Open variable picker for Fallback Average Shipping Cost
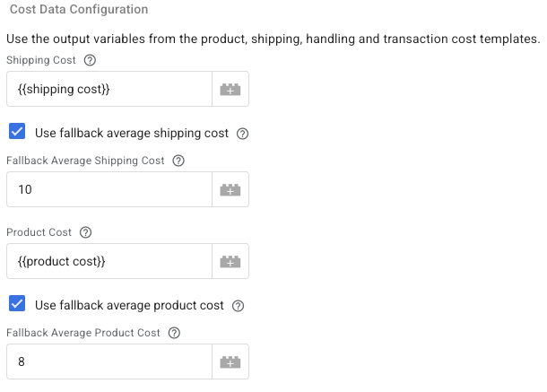Image resolution: width=547 pixels, height=392 pixels. point(230,189)
